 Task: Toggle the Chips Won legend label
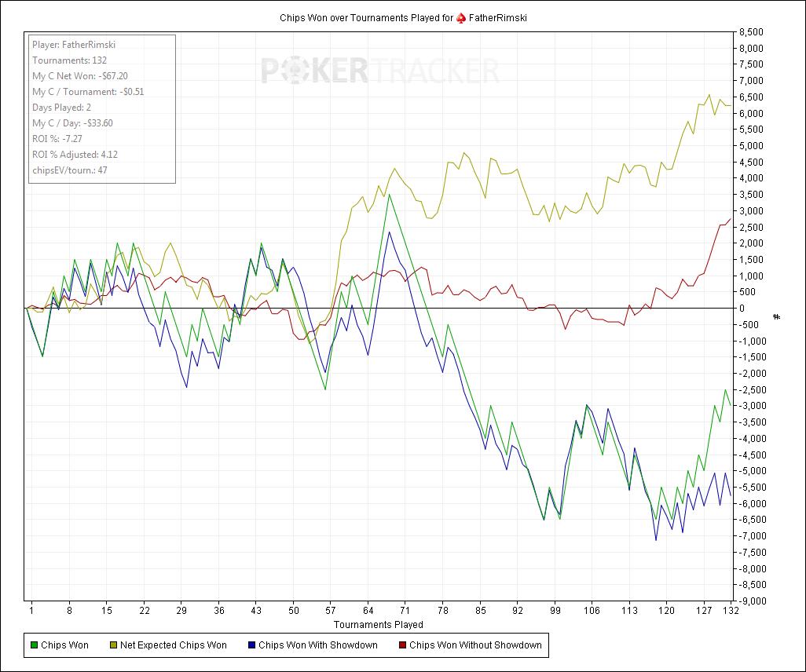tap(64, 645)
